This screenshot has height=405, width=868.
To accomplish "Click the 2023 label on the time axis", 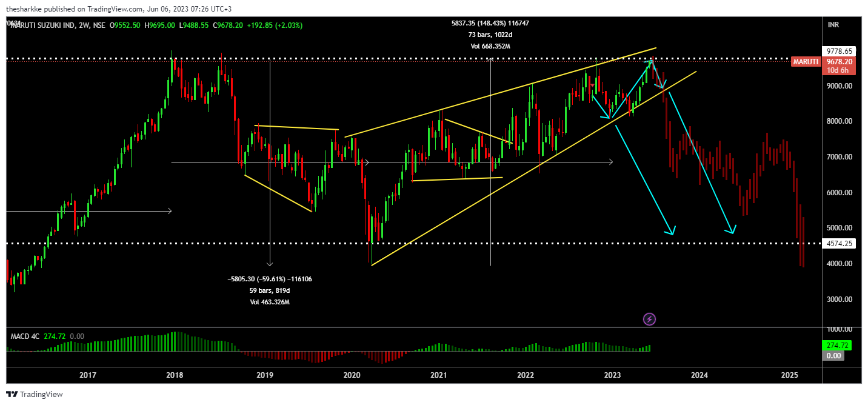I will [612, 376].
